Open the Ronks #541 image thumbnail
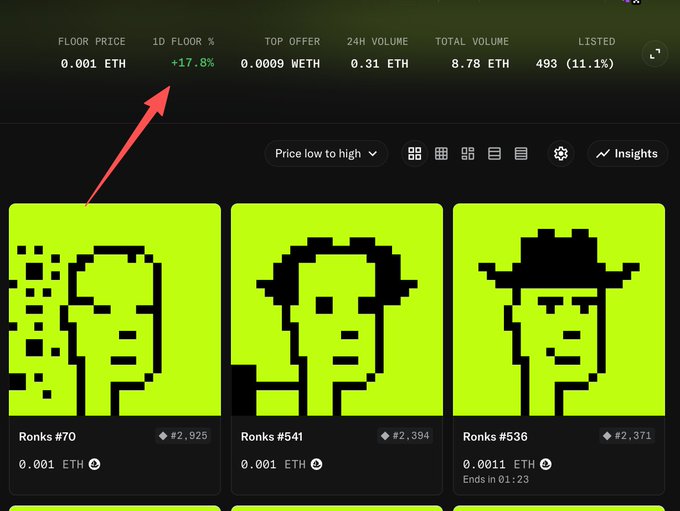Image resolution: width=680 pixels, height=511 pixels. click(337, 309)
